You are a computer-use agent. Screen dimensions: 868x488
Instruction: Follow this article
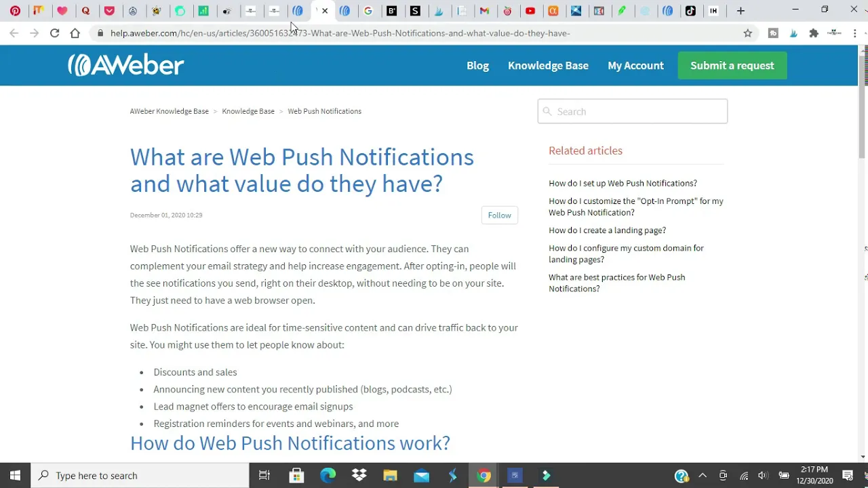(499, 215)
